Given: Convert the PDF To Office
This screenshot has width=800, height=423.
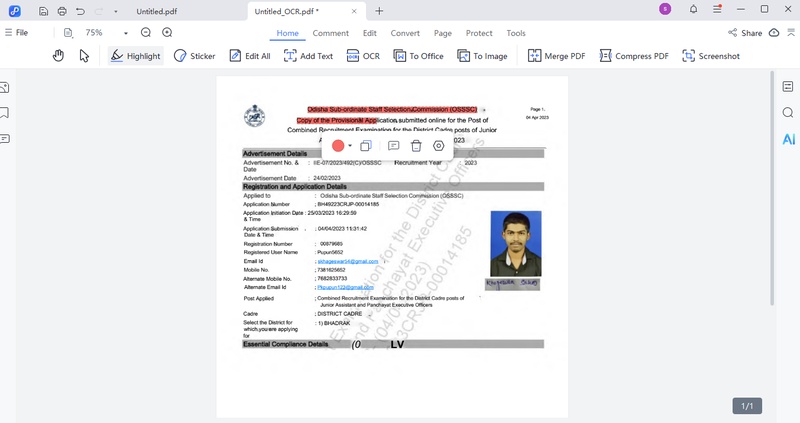Looking at the screenshot, I should [x=418, y=56].
